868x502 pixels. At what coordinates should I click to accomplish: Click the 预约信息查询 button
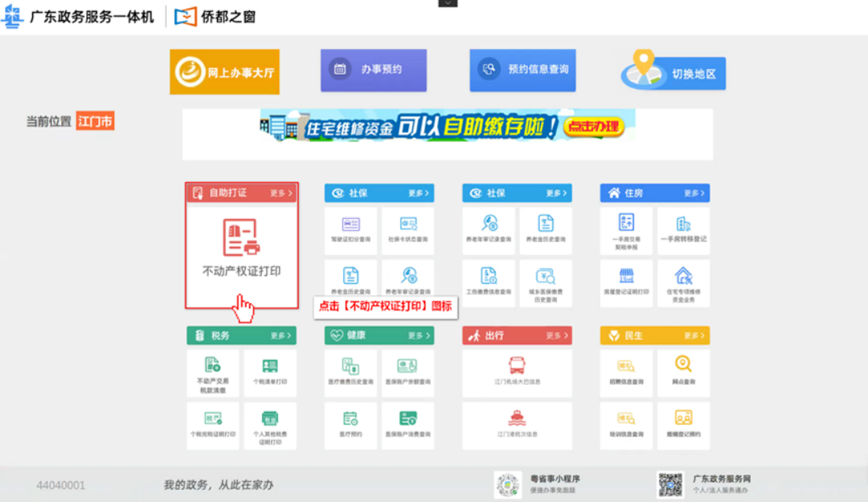[x=522, y=70]
